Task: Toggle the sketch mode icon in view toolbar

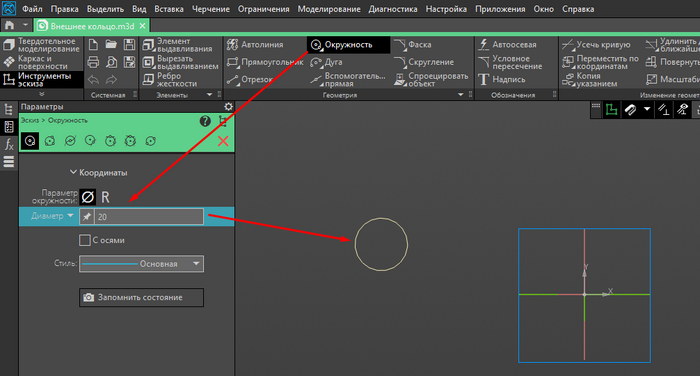Action: click(611, 109)
